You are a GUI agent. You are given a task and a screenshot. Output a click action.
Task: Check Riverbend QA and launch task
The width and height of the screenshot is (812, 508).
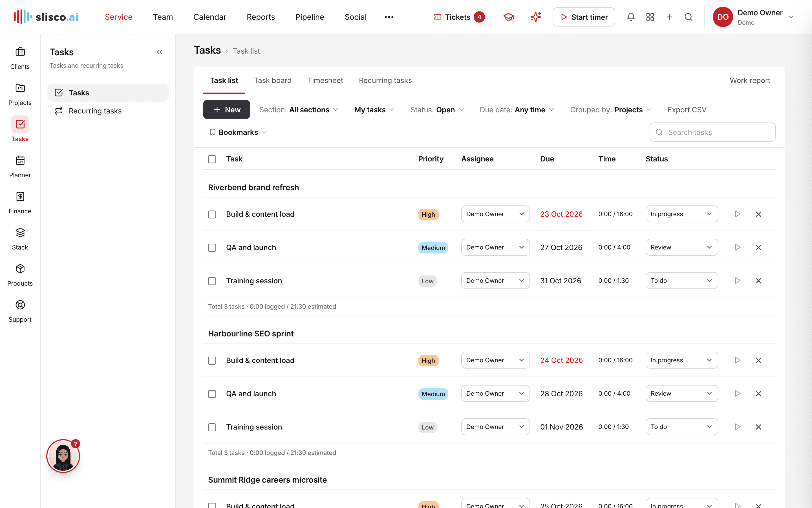coord(212,248)
